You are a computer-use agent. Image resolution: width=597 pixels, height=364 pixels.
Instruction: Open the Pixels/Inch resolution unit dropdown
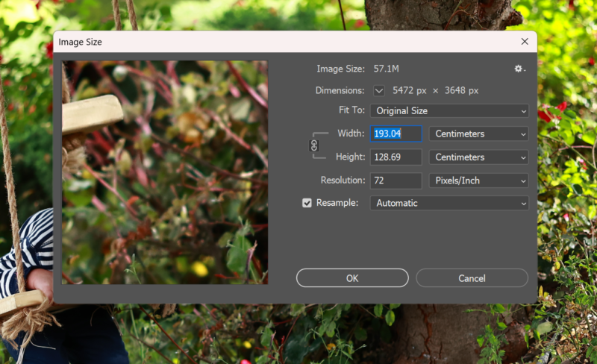coord(478,180)
